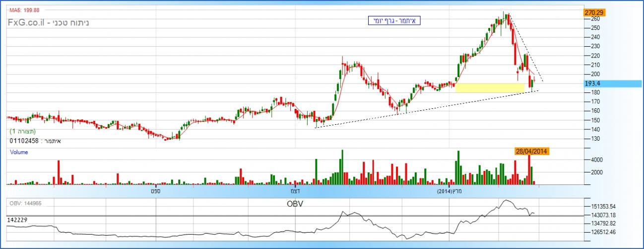Click the yellow highlighted support zone

point(489,88)
